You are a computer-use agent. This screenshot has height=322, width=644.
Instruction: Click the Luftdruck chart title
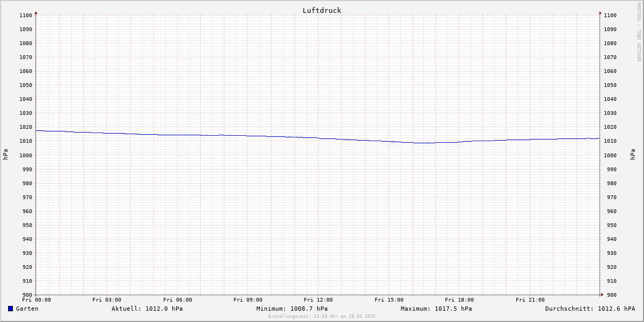[322, 10]
